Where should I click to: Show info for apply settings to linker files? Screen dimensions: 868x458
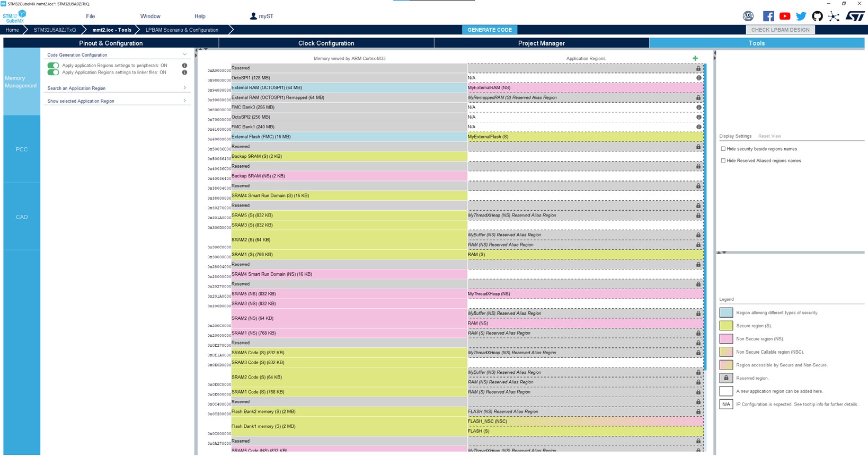pos(184,73)
